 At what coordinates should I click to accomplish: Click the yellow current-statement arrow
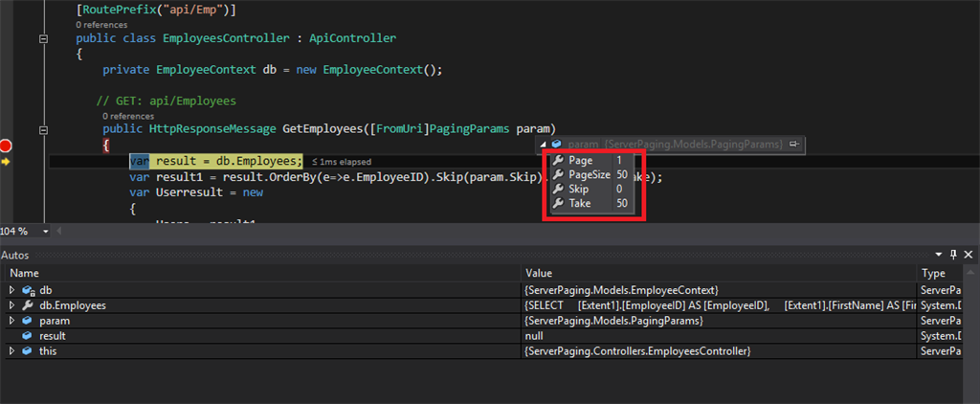6,162
